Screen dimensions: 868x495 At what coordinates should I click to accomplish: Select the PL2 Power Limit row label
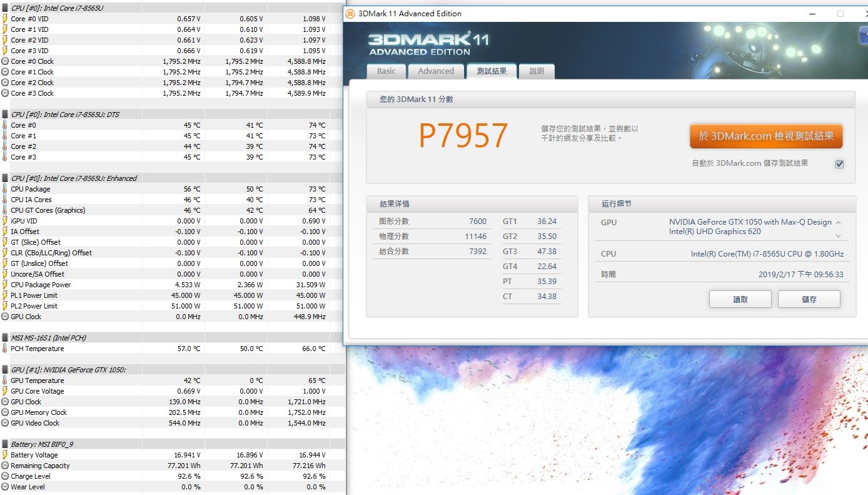[x=34, y=306]
